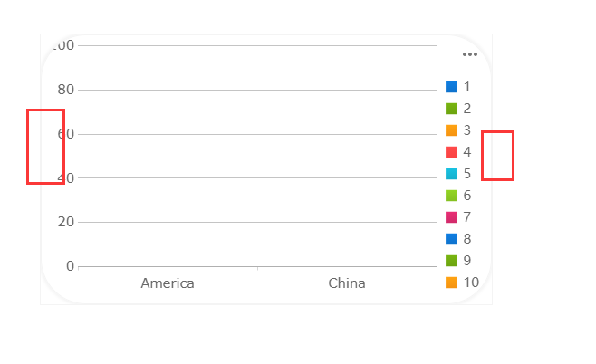Open the three-dots more options menu

470,54
